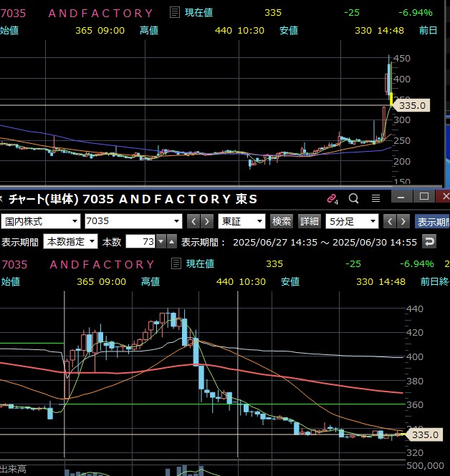This screenshot has width=450, height=476.
Task: Click next arrow right of 5分足
Action: [x=403, y=221]
